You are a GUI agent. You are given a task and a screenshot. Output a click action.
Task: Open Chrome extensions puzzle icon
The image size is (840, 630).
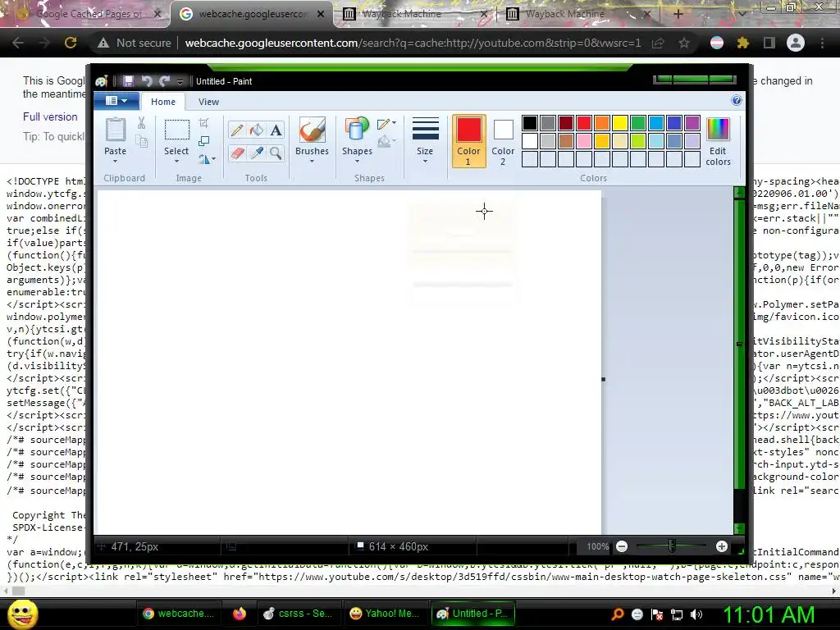(743, 43)
